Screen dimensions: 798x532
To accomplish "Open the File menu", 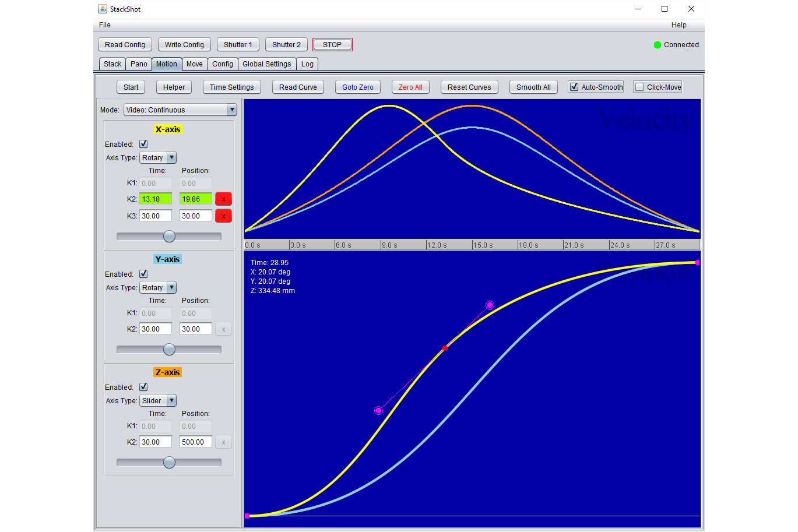I will click(x=105, y=25).
